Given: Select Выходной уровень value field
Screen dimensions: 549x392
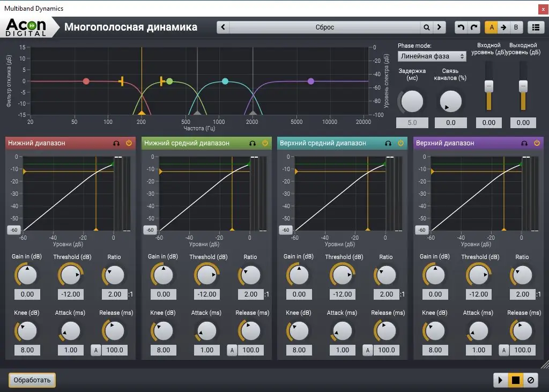Looking at the screenshot, I should tap(523, 123).
